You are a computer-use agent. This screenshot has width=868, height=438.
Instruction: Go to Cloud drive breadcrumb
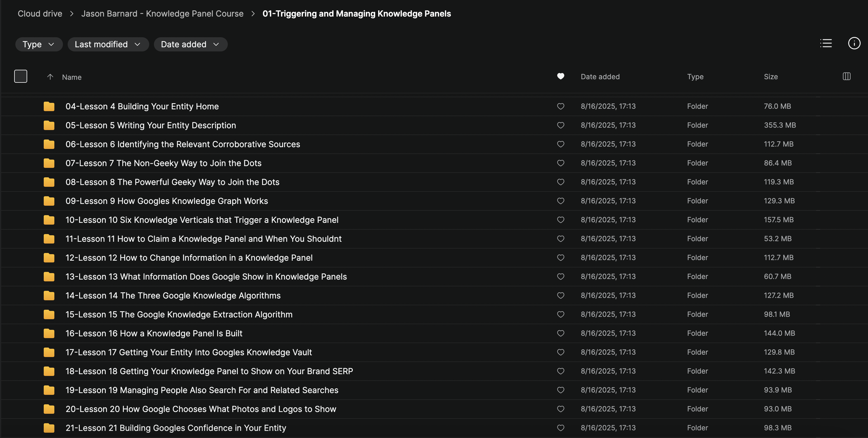(x=40, y=14)
